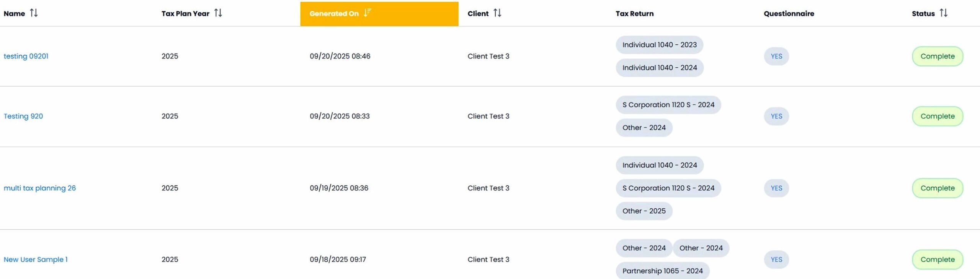Viewport: 980px width, 279px height.
Task: Sort table by Name column icon
Action: point(34,13)
